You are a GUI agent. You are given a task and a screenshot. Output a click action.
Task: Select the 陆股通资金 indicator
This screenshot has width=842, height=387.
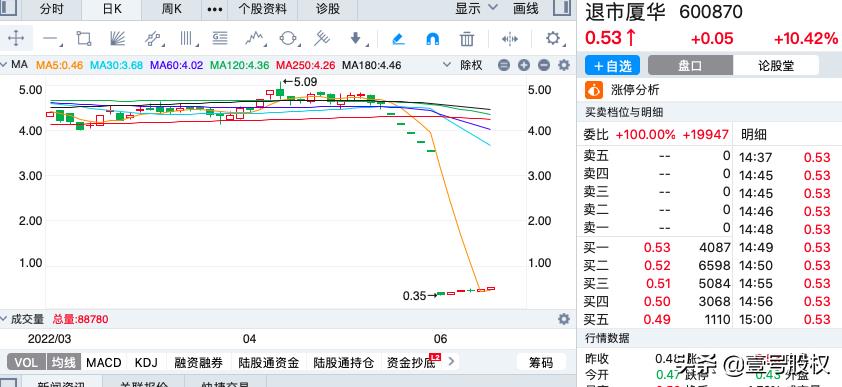pyautogui.click(x=268, y=362)
